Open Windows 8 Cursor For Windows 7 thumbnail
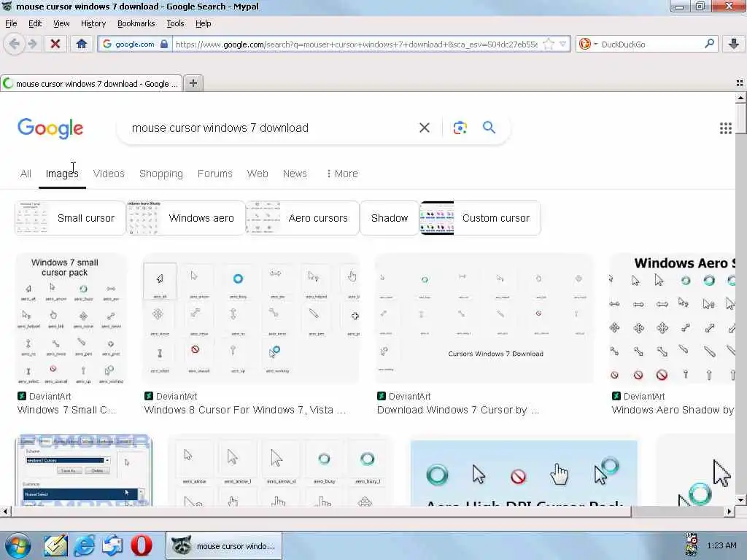This screenshot has height=560, width=747. pos(251,319)
